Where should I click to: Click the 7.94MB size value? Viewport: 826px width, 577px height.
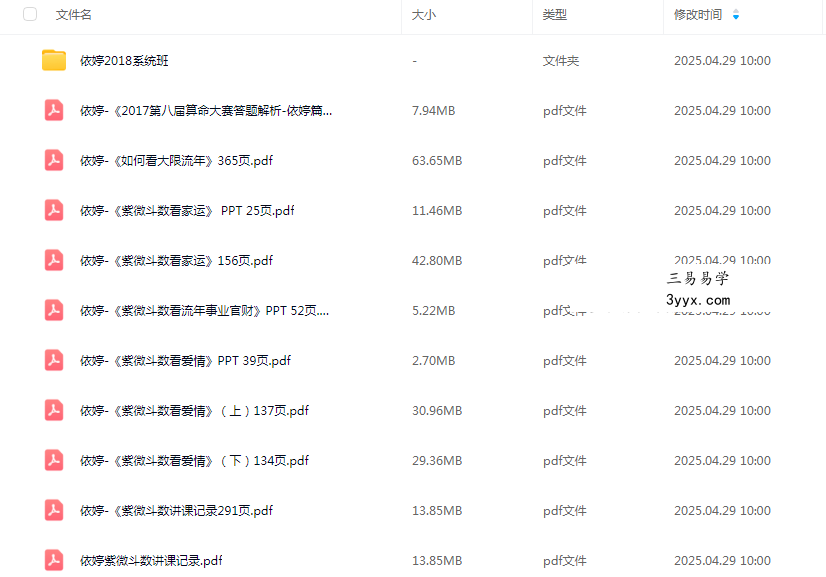[x=434, y=111]
